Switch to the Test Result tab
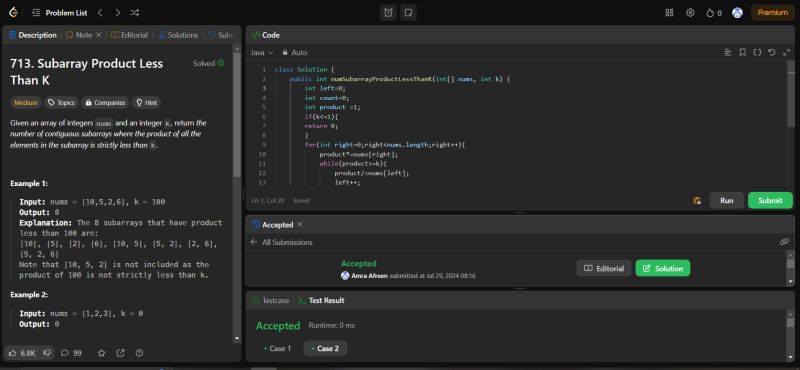The image size is (800, 370). point(321,301)
